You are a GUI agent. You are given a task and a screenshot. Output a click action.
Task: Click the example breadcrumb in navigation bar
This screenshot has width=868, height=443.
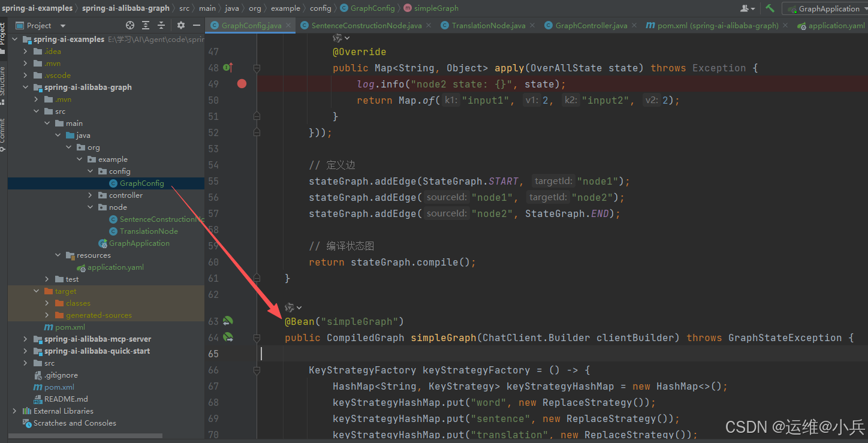[285, 8]
